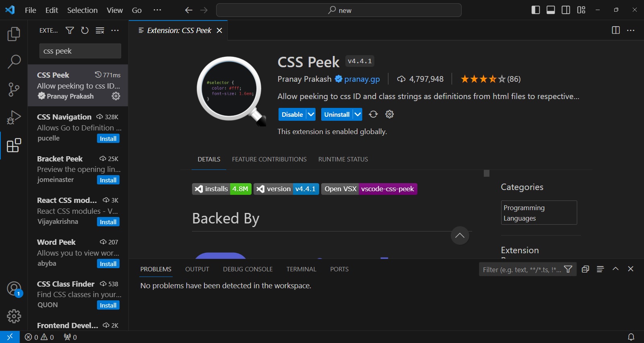Switch to the Terminal panel tab
The width and height of the screenshot is (644, 343).
point(301,269)
